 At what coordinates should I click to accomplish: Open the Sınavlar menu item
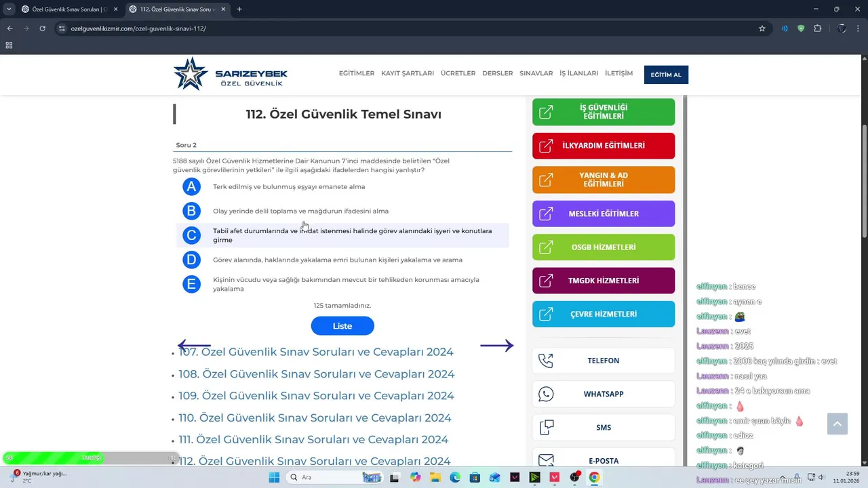click(536, 74)
